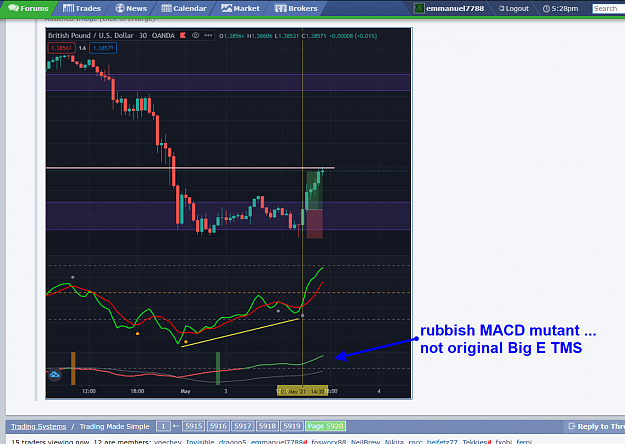This screenshot has width=625, height=444.
Task: Switch to the Market tab
Action: pyautogui.click(x=240, y=8)
